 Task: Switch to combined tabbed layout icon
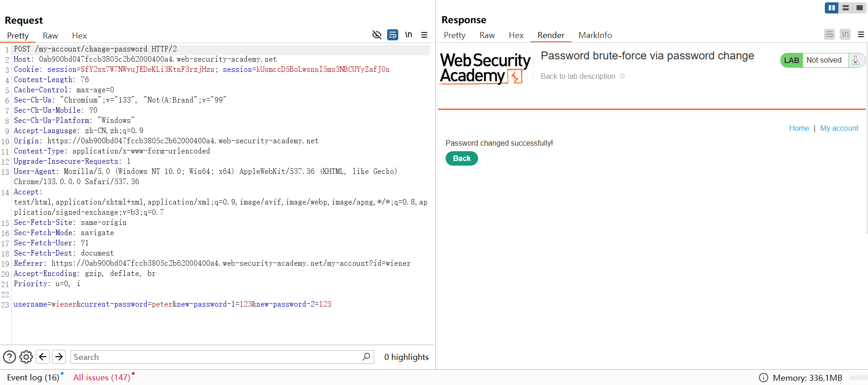(860, 8)
